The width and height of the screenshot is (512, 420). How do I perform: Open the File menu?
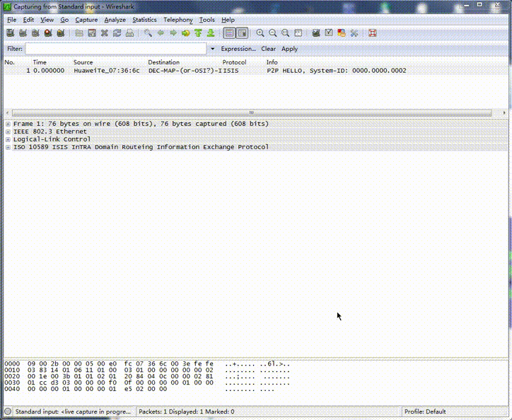click(x=12, y=20)
